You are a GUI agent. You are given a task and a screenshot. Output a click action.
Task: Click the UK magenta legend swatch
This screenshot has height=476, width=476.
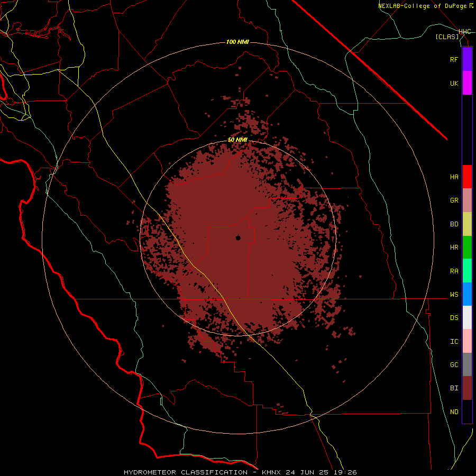(x=467, y=83)
